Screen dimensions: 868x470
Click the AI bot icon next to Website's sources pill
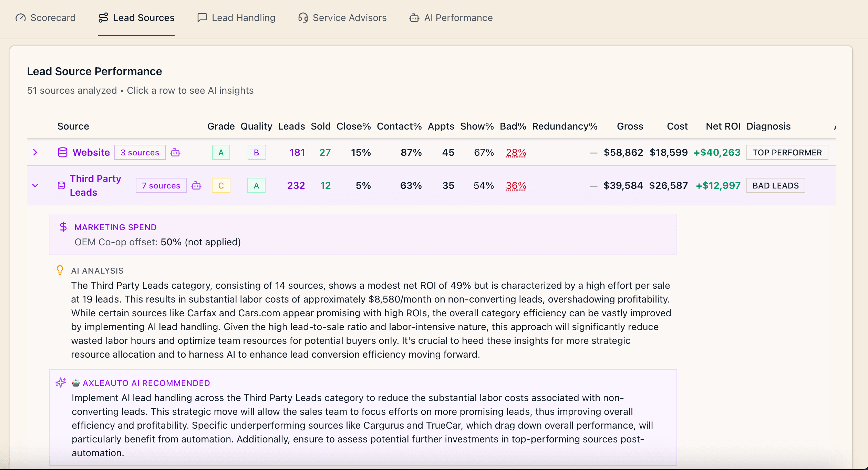(x=176, y=152)
